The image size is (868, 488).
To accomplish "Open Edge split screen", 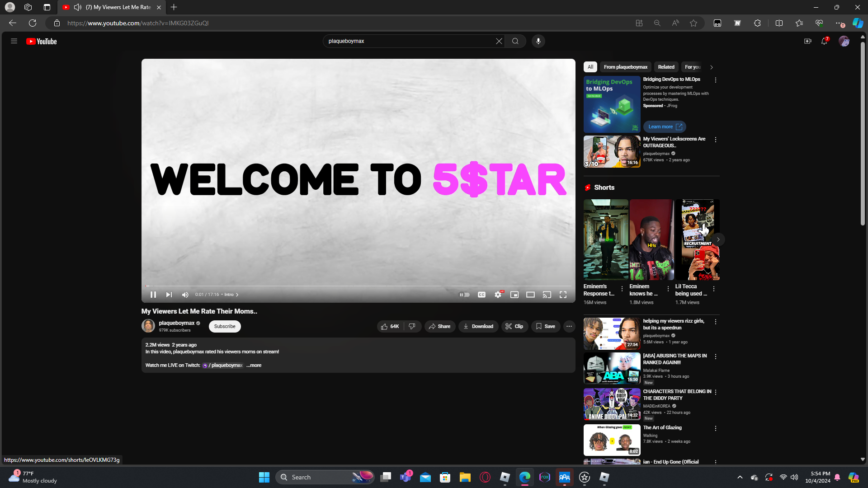I will pos(779,23).
